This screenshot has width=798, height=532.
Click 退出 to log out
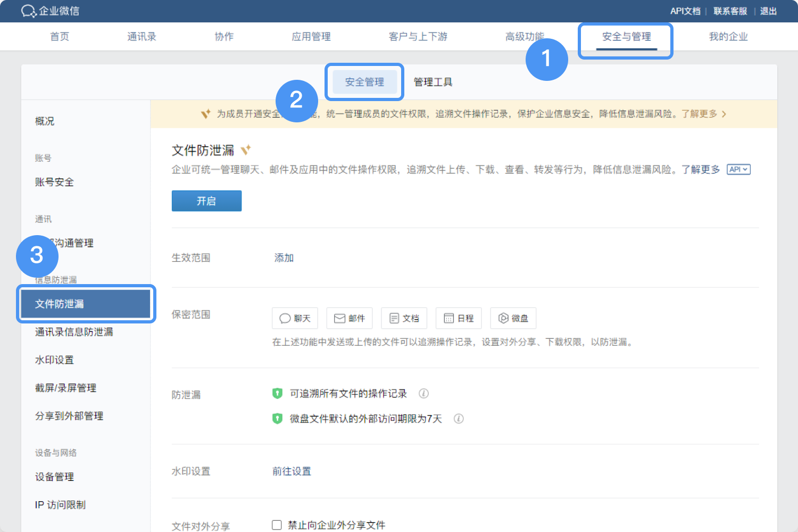click(x=768, y=11)
